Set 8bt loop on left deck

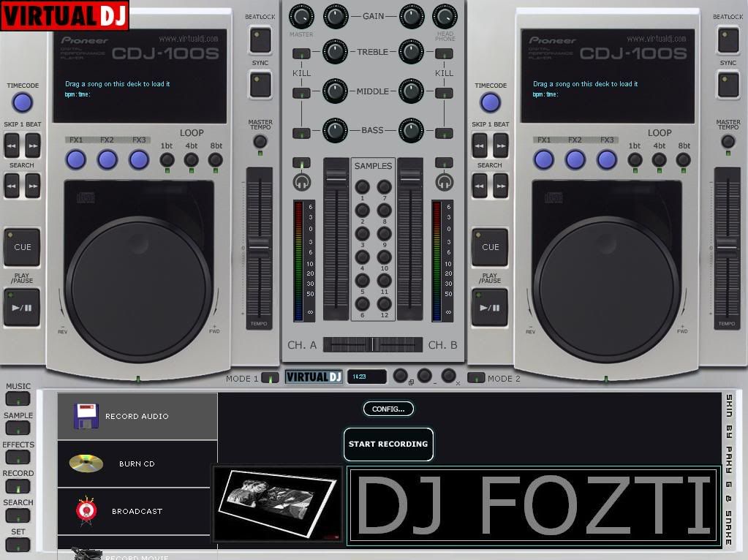(x=216, y=160)
